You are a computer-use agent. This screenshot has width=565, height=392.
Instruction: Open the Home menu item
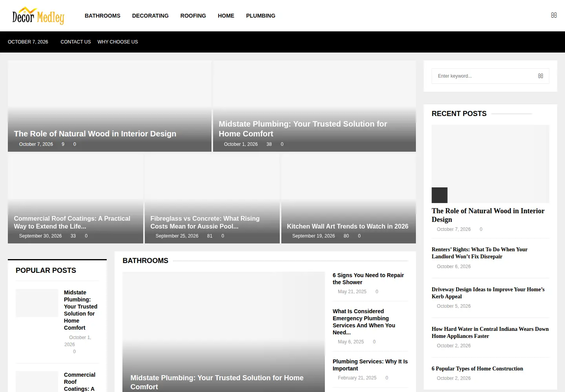point(226,16)
